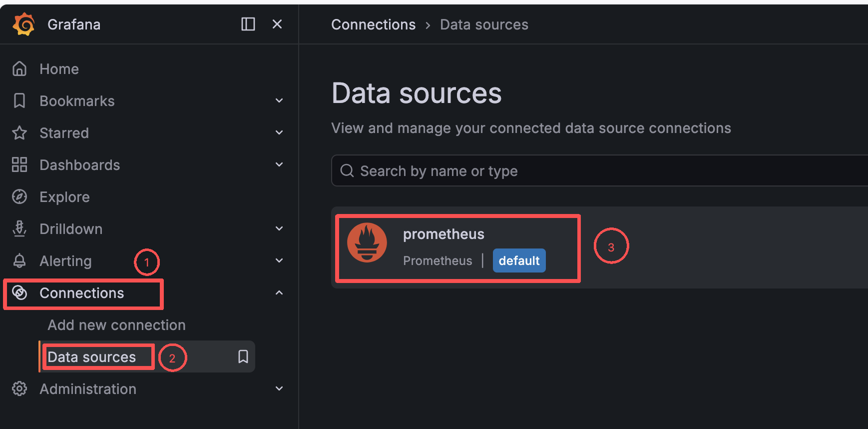Click the Explore compass icon
Viewport: 868px width, 429px height.
[19, 197]
